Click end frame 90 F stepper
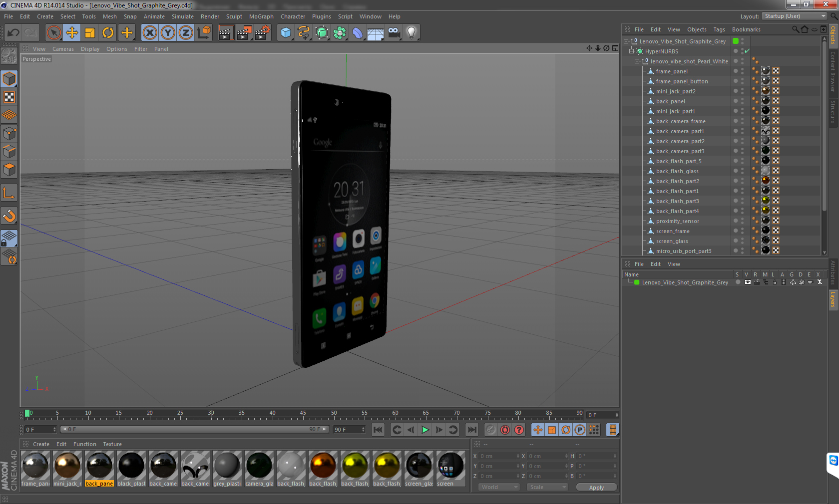Screen dimensions: 839x504 pos(363,430)
